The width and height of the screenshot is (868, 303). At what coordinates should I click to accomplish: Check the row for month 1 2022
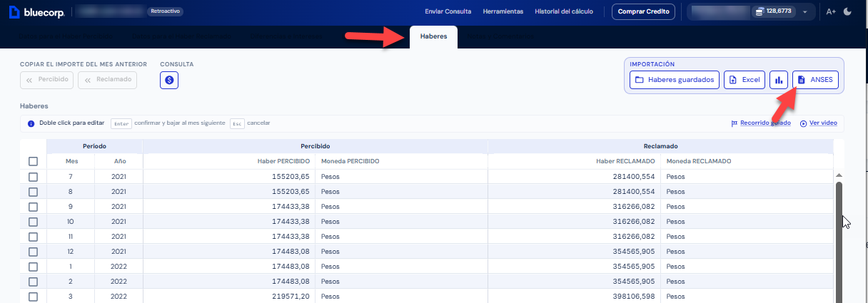(x=33, y=267)
